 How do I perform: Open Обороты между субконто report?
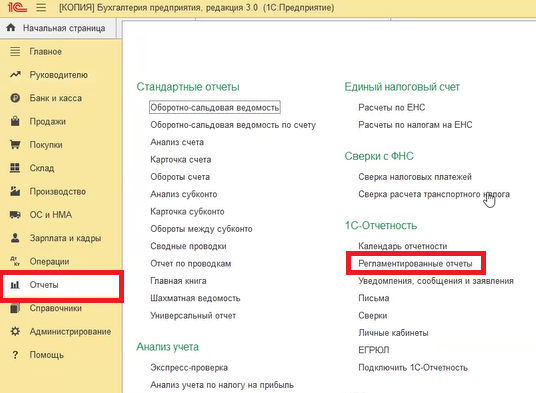(x=201, y=229)
